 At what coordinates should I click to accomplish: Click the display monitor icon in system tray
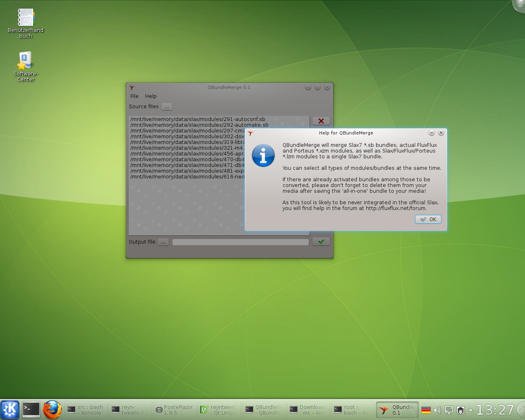point(449,410)
